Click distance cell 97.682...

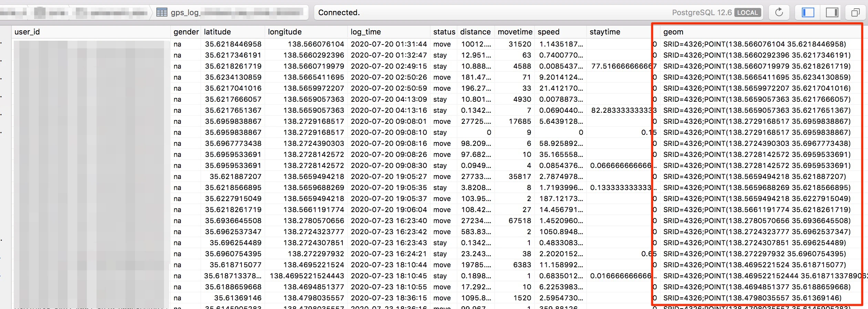(476, 154)
